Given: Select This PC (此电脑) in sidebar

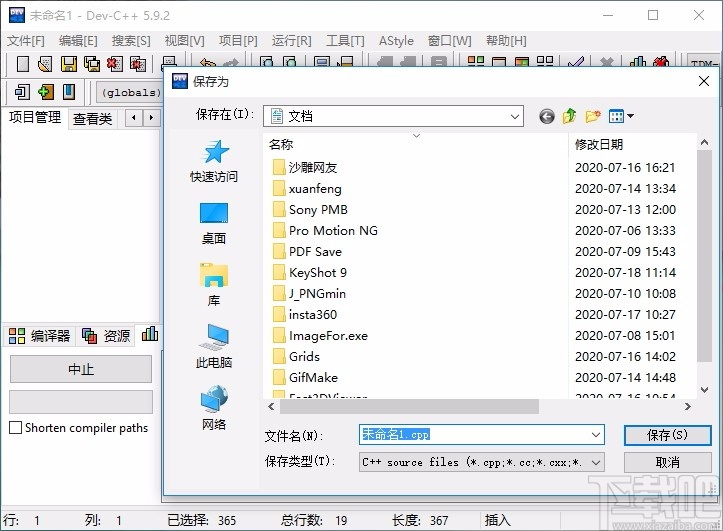Looking at the screenshot, I should click(214, 347).
